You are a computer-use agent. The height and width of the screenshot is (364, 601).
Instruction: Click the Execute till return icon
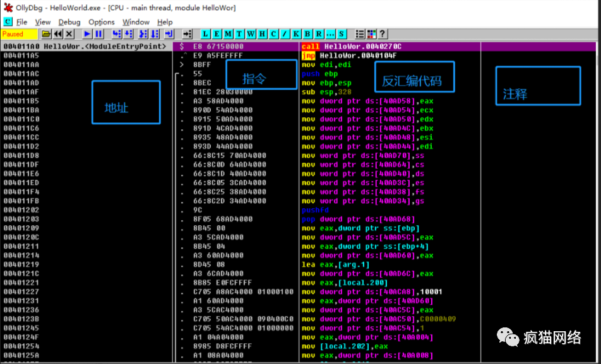[x=169, y=34]
